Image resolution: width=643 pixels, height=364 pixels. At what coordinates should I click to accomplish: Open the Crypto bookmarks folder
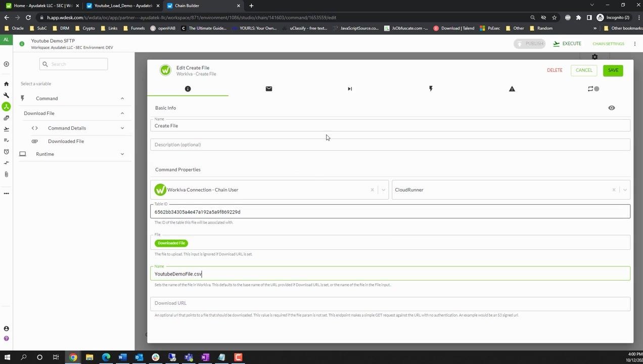point(84,28)
